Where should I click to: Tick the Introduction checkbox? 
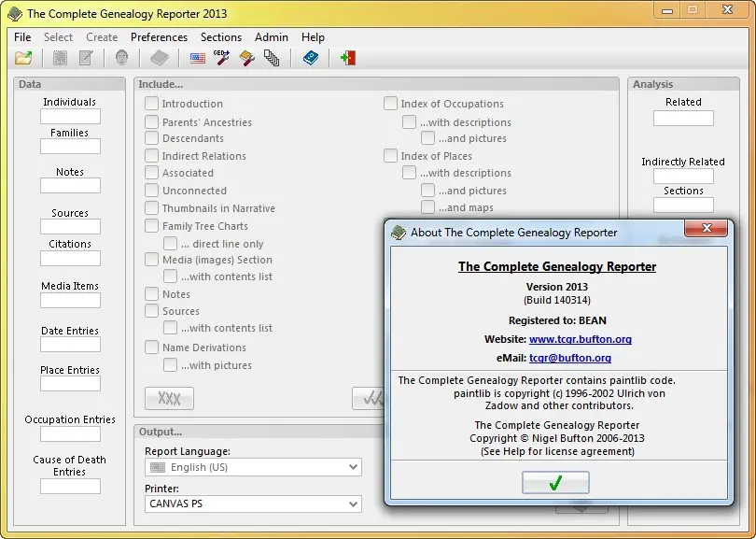pos(151,104)
